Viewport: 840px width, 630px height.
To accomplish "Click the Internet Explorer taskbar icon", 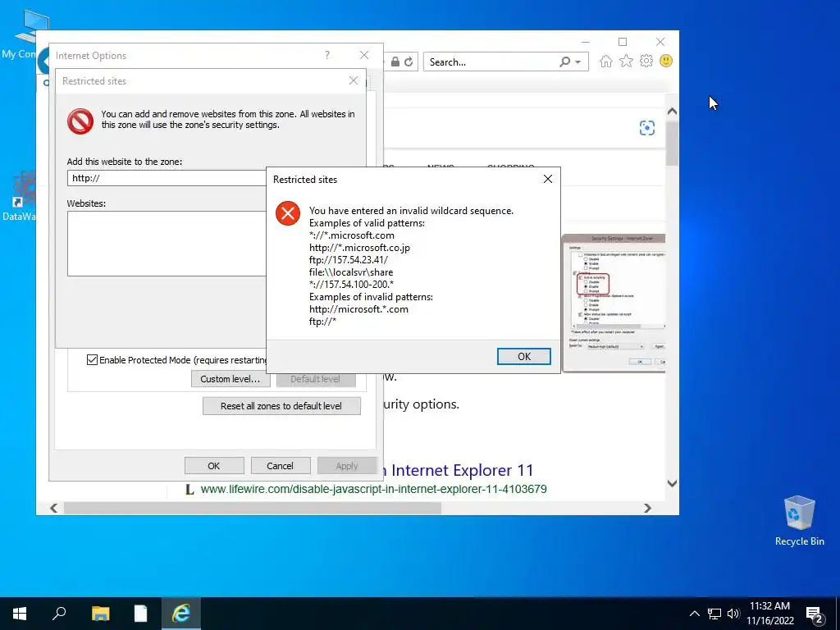I will pos(181,614).
